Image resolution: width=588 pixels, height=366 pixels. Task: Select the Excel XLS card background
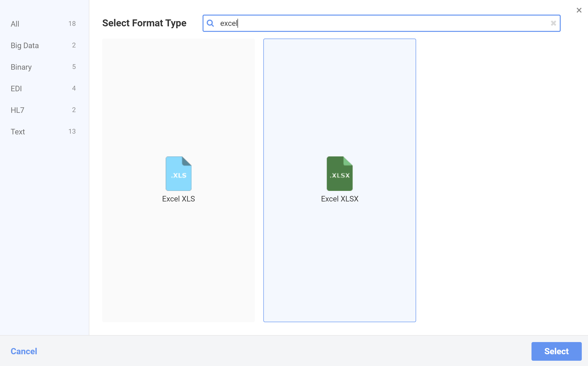(179, 97)
